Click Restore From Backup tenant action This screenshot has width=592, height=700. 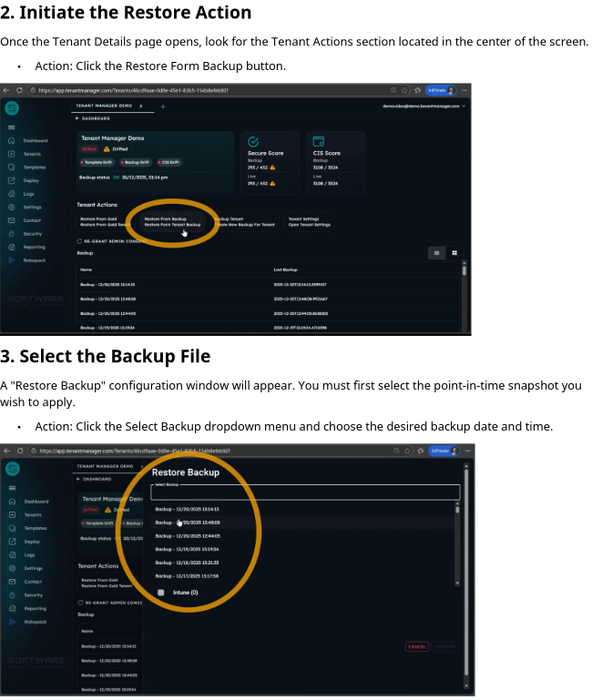172,221
